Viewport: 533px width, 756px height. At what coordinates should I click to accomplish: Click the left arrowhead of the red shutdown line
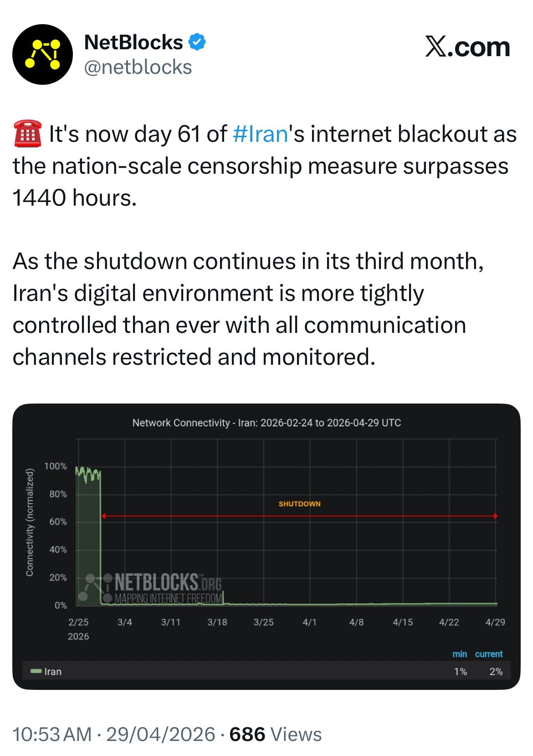pos(104,516)
